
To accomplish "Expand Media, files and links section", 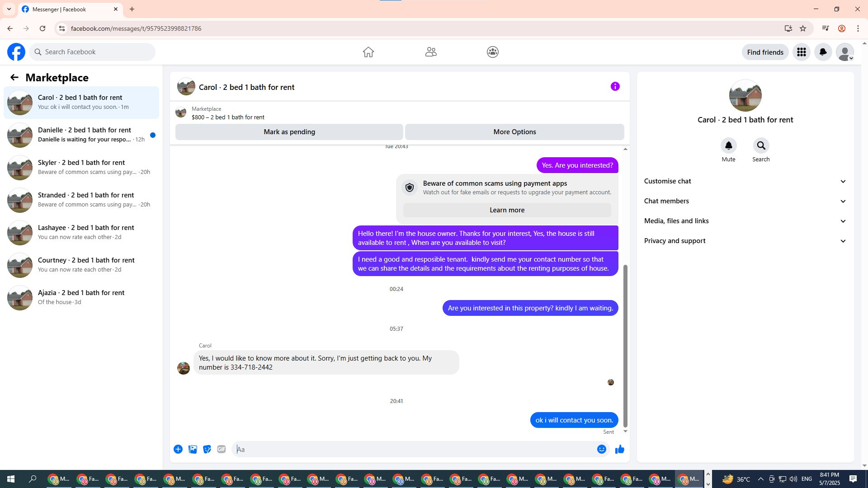I will [x=745, y=221].
